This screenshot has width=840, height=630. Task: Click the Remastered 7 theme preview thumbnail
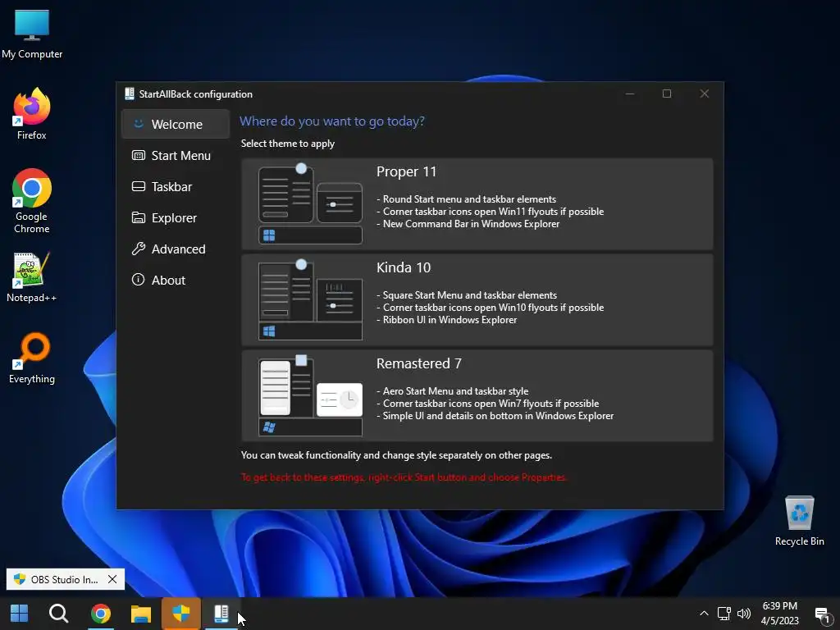click(310, 396)
